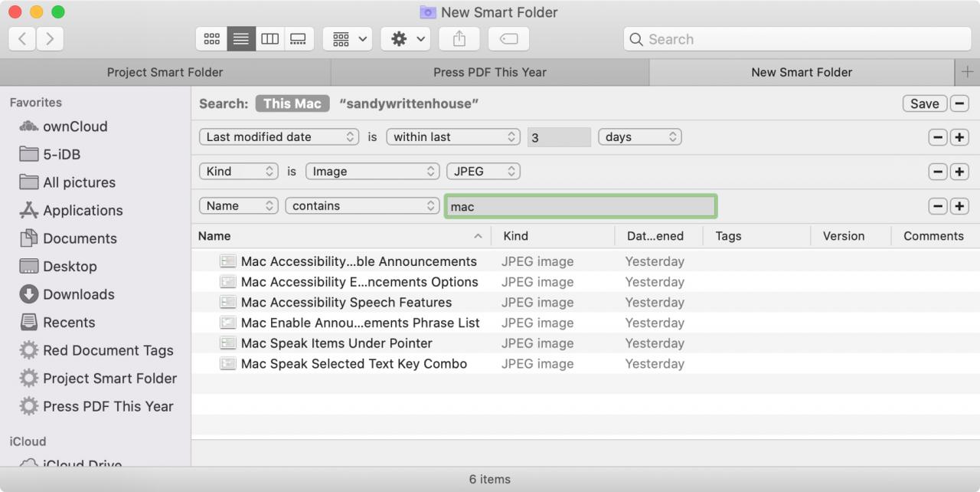Open the JPEG format dropdown
Screen dimensions: 980x492
[483, 172]
